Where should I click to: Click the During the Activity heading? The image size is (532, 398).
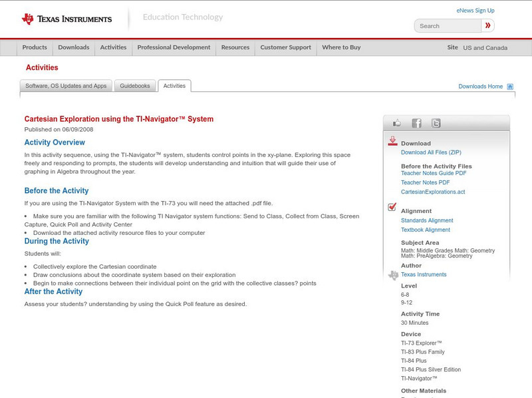57,241
